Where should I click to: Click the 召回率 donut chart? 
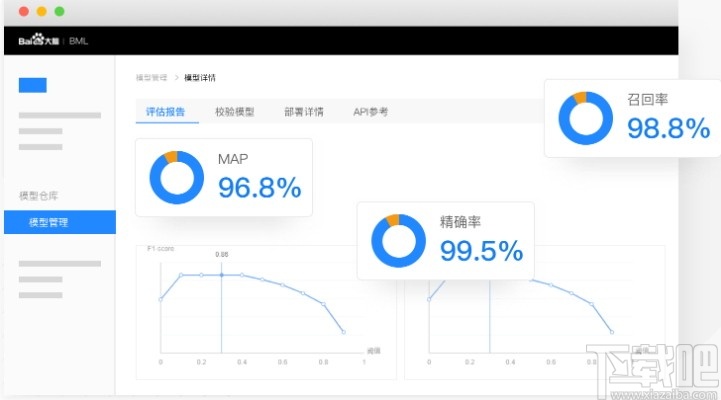pos(585,118)
